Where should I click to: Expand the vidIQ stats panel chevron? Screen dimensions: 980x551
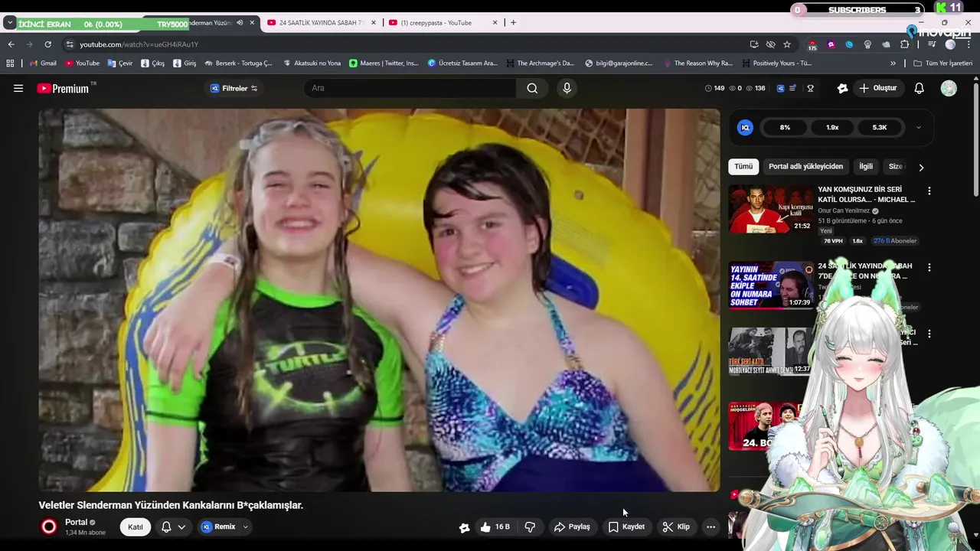(919, 128)
